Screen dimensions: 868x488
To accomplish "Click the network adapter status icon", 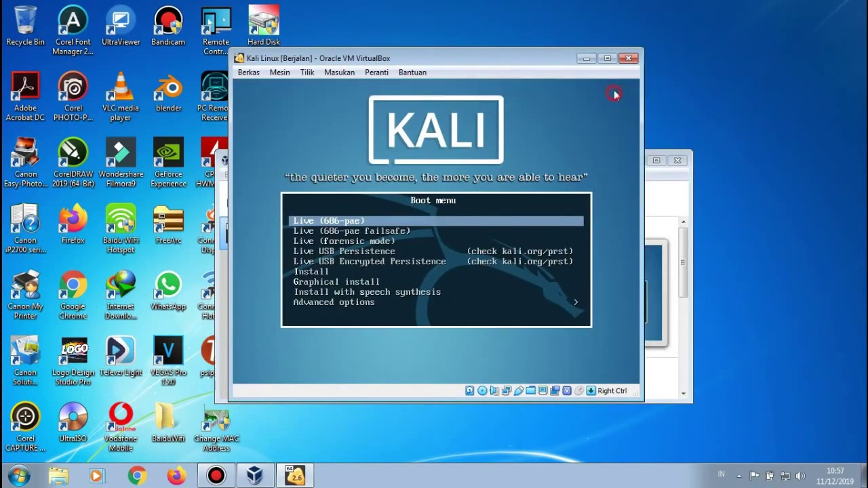I will [507, 390].
